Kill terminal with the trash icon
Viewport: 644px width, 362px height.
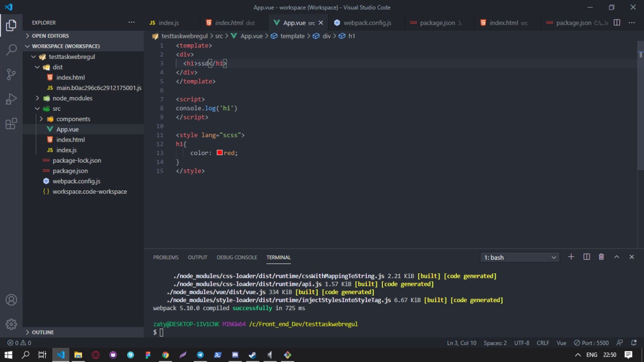click(601, 257)
